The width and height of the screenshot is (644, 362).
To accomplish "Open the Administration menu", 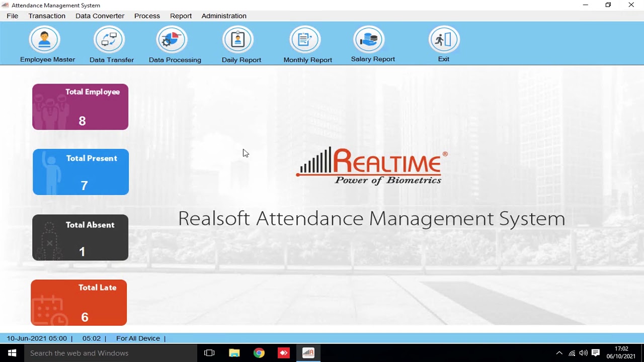I will pos(224,16).
